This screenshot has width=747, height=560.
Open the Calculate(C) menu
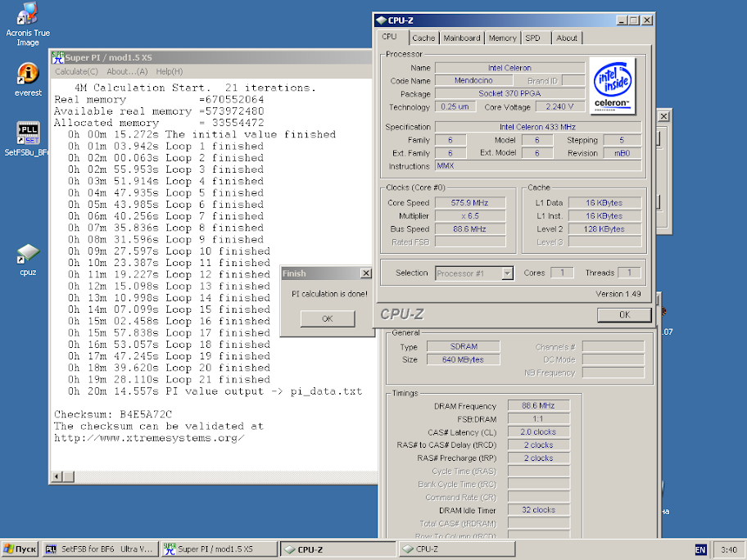(x=76, y=71)
